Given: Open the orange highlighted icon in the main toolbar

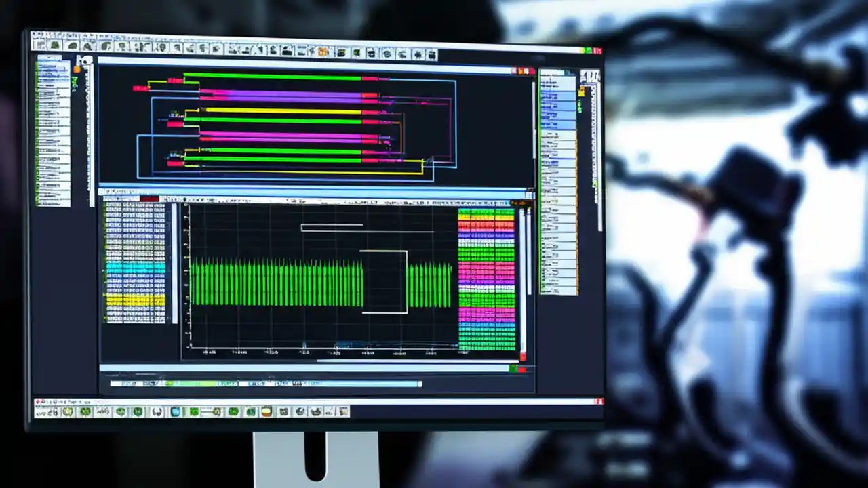Looking at the screenshot, I should [x=323, y=52].
